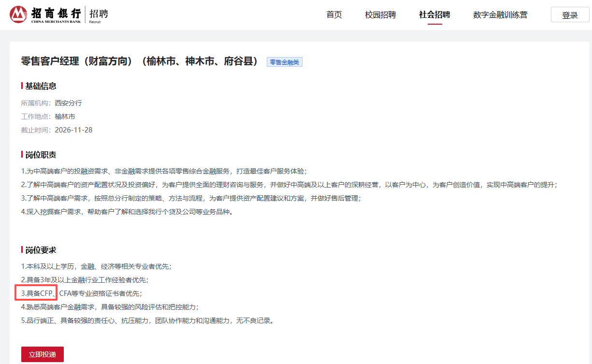
Task: Click the 所属机构 value 西安分行
Action: [69, 103]
